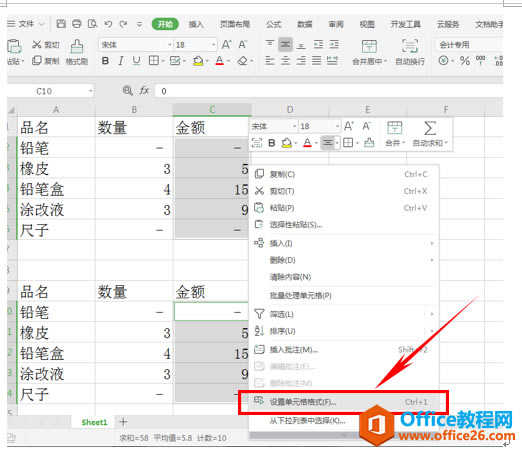522x453 pixels.
Task: Choose 清除内容(N) in context menu
Action: tap(344, 277)
